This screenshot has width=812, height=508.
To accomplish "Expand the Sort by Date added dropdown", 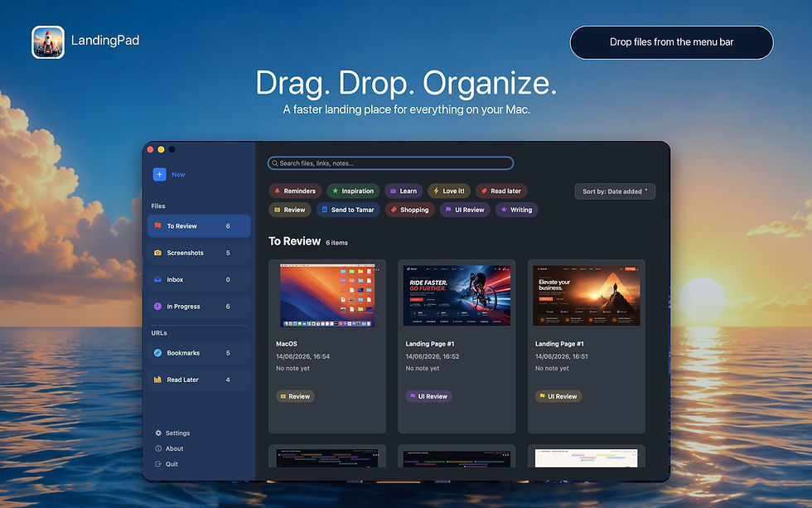I will 615,191.
